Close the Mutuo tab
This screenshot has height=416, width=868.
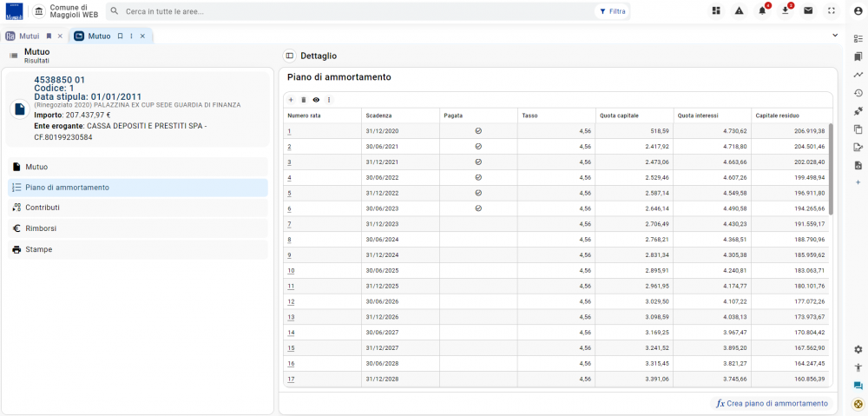(142, 36)
